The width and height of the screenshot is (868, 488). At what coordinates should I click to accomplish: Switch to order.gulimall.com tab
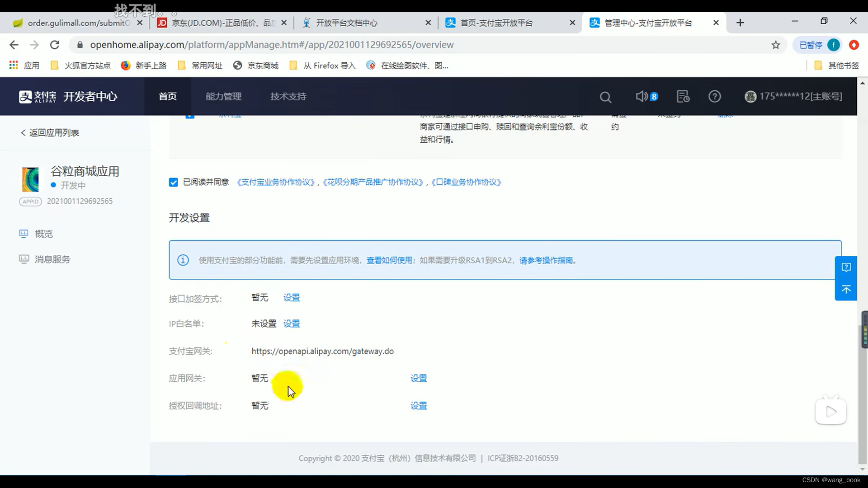coord(78,23)
